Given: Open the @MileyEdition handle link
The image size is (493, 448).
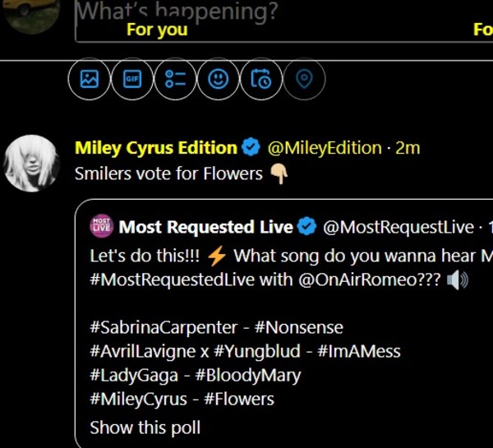Looking at the screenshot, I should click(x=325, y=148).
